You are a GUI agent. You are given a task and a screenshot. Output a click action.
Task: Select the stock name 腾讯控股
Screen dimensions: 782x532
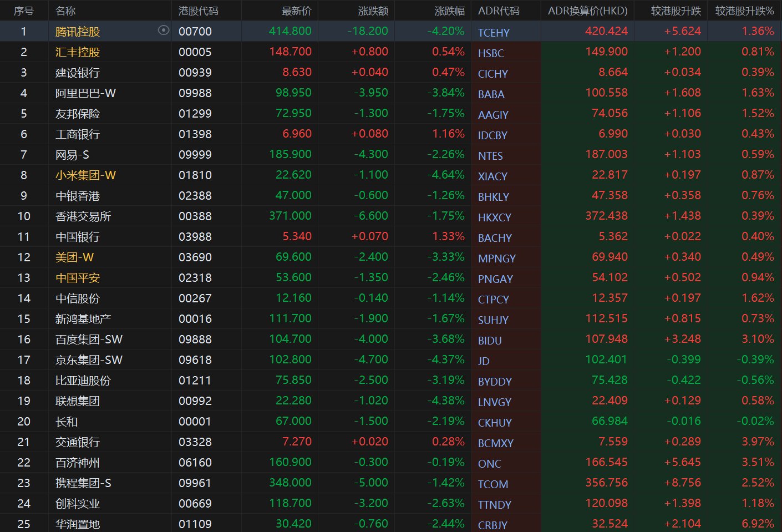pyautogui.click(x=78, y=32)
